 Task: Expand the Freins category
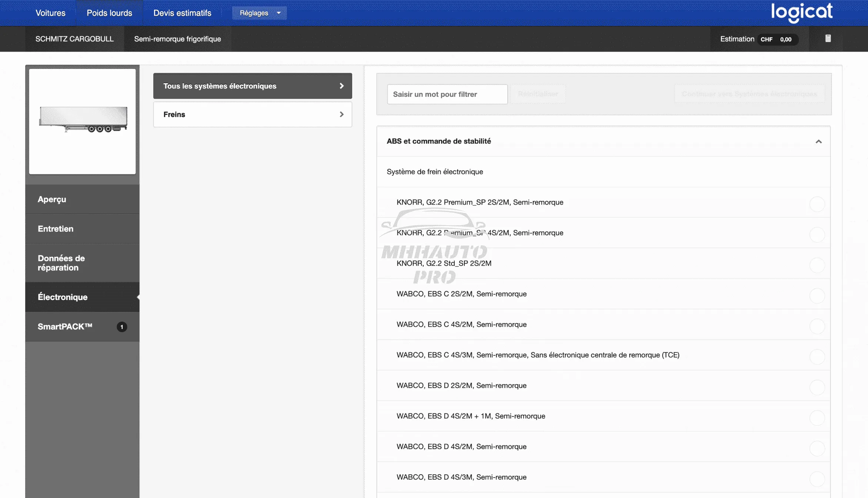coord(253,114)
